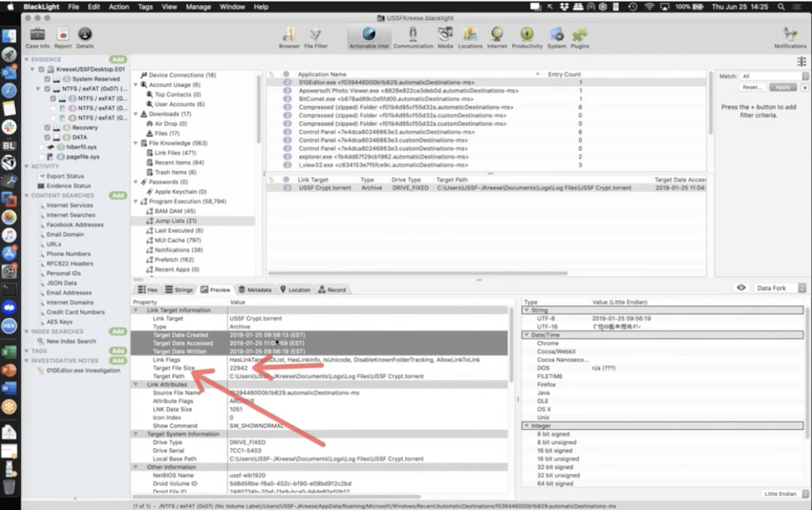The height and width of the screenshot is (510, 812).
Task: Open the Trash in the Dock
Action: (x=9, y=485)
